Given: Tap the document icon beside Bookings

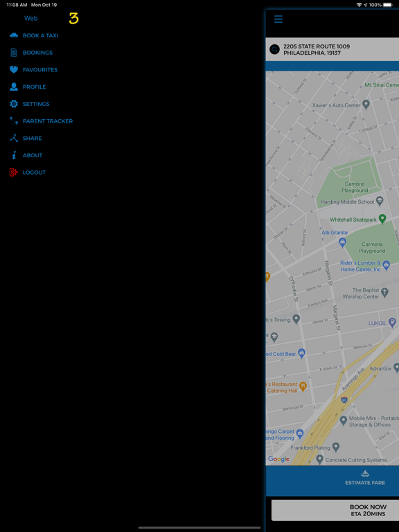Looking at the screenshot, I should coord(14,52).
